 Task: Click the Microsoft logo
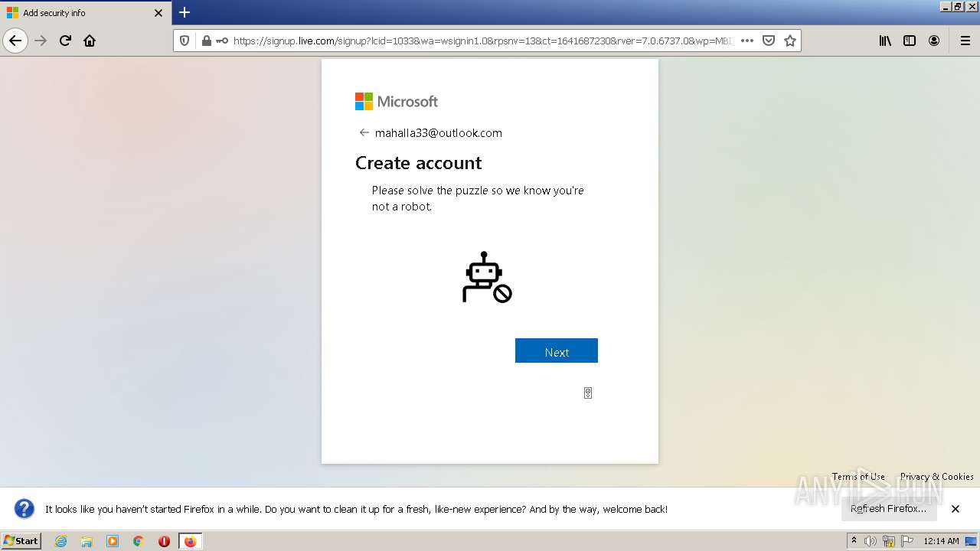[397, 101]
